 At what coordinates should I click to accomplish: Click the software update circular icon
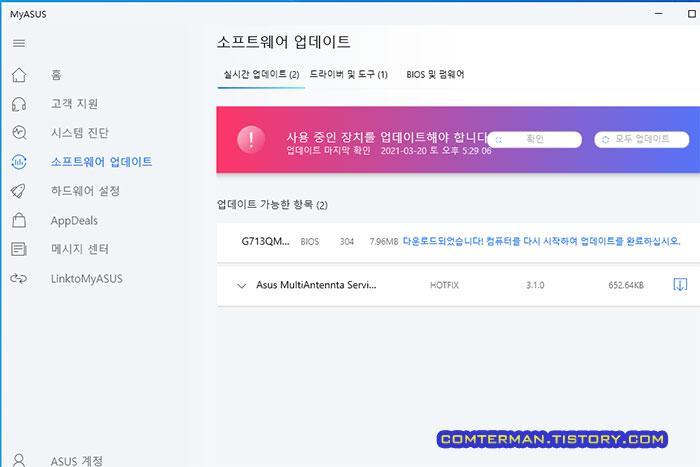[x=19, y=162]
